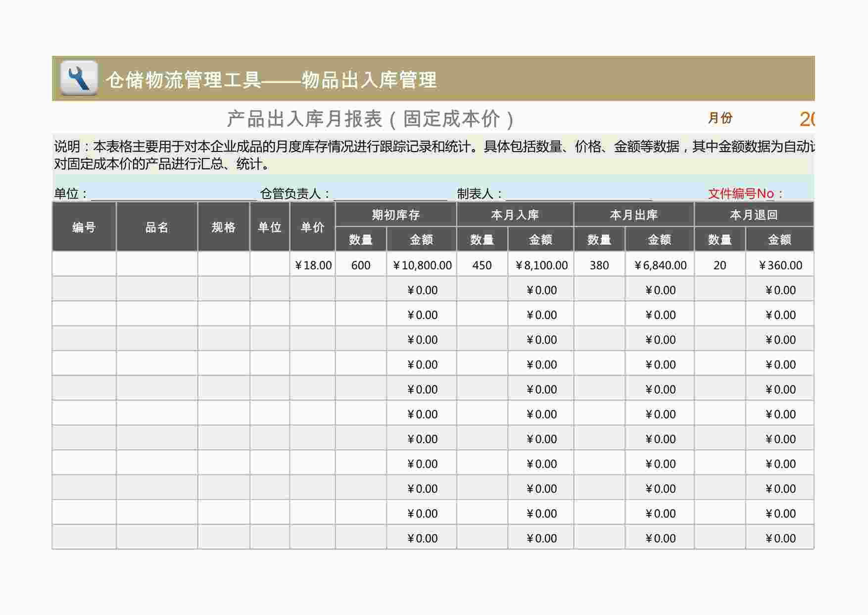Select the banner title 仓储物流管理工具——物品出入库管理
Viewport: 868px width, 615px height.
coord(271,80)
